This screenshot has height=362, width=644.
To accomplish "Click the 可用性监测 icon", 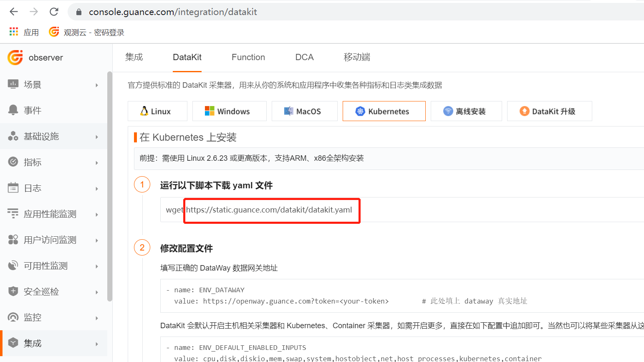I will pos(13,266).
